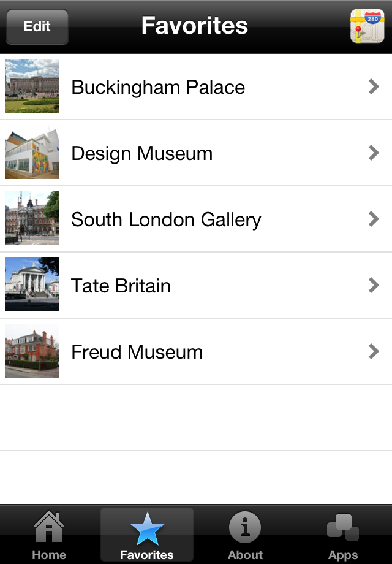This screenshot has width=392, height=564.
Task: Open the About info icon
Action: (245, 527)
